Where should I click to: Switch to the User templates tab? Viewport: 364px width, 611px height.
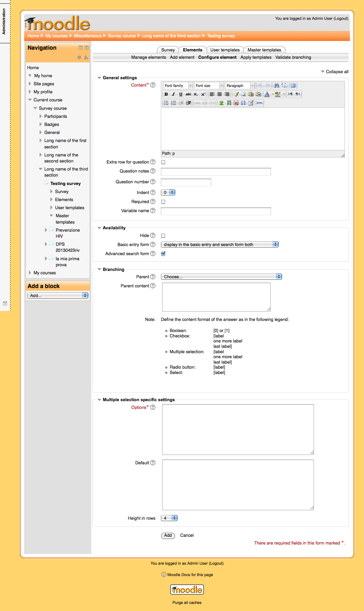[225, 50]
